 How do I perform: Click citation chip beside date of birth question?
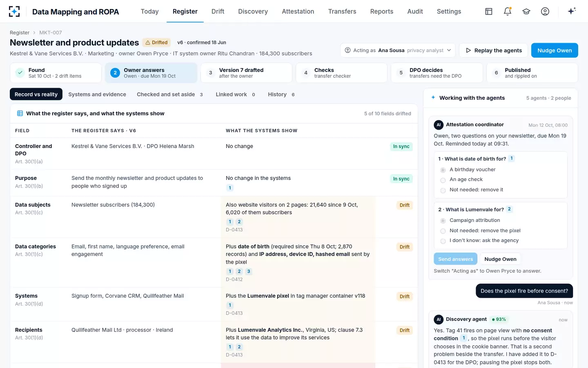click(x=512, y=159)
